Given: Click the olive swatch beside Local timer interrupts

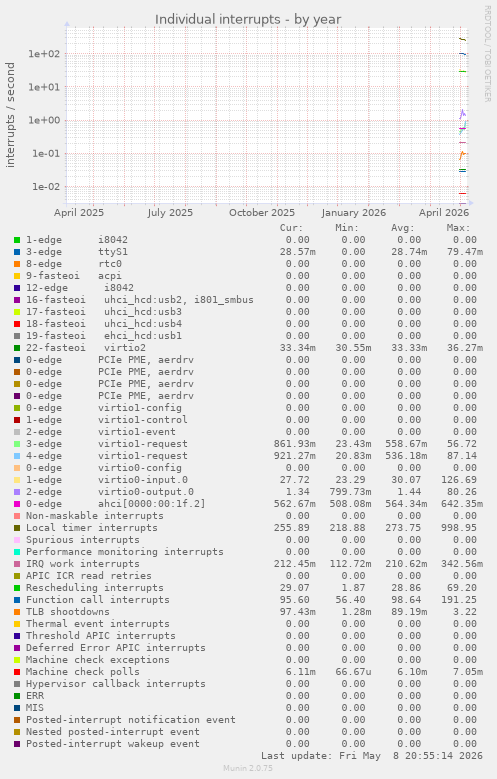Looking at the screenshot, I should pyautogui.click(x=17, y=528).
